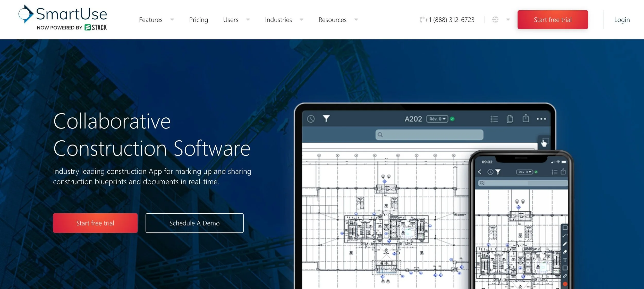Open the three-dots more menu on tablet
644x289 pixels.
pos(541,119)
